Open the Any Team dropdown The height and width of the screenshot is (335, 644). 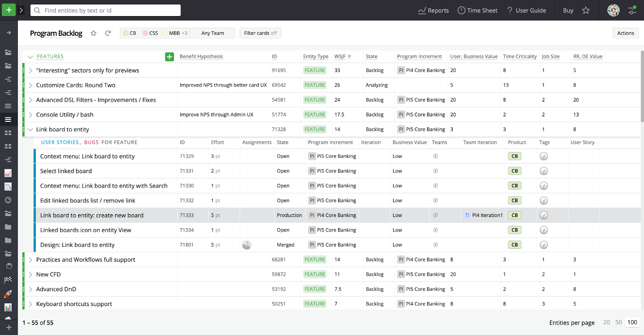(x=213, y=33)
